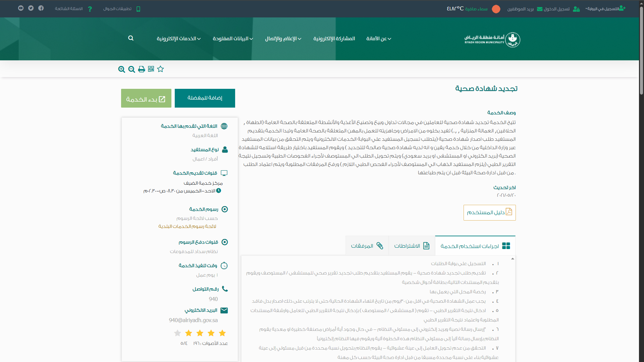Screen dimensions: 644x362
Task: Open the QR code icon
Action: point(151,69)
